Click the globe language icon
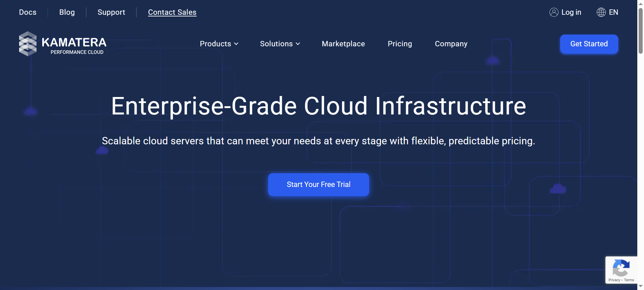 point(601,12)
